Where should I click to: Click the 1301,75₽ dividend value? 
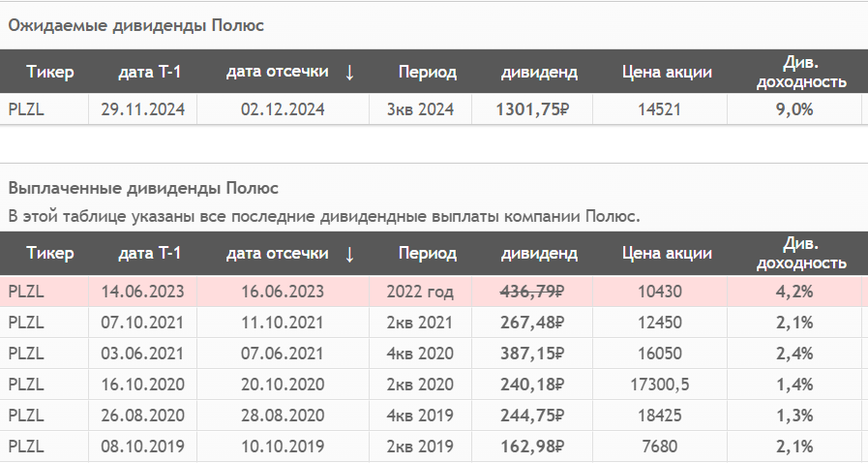(530, 109)
